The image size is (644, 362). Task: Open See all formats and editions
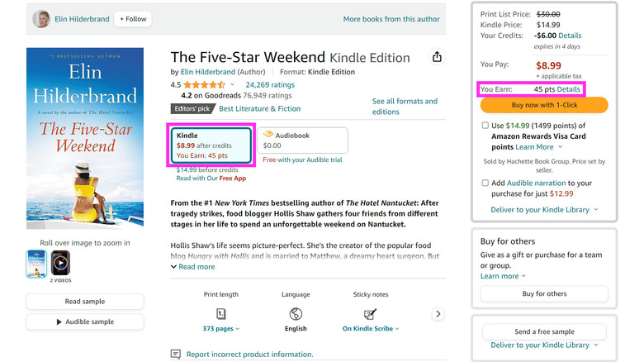(405, 107)
